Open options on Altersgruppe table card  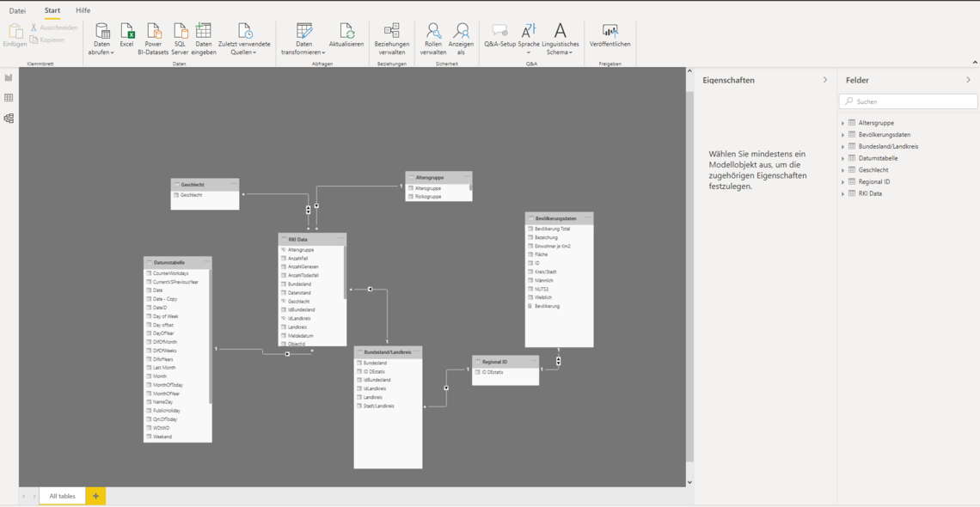pyautogui.click(x=467, y=177)
